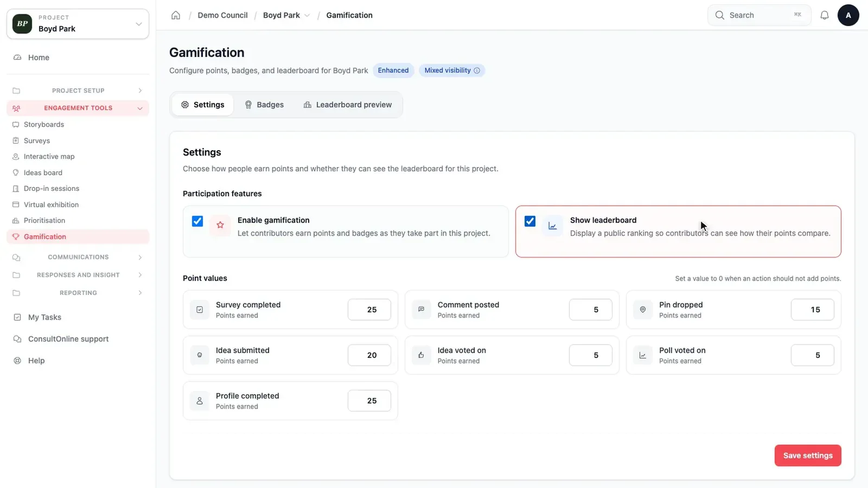Click the Profile completed person icon

(200, 401)
